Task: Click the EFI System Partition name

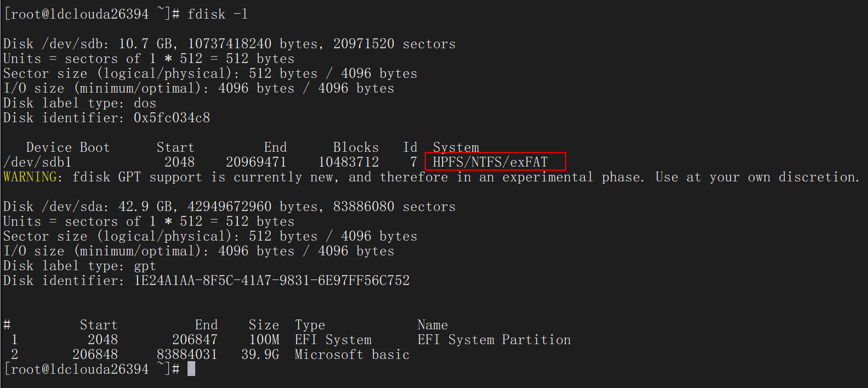Action: [494, 340]
